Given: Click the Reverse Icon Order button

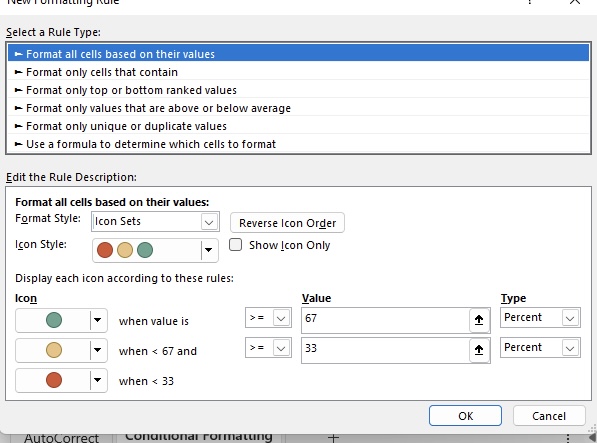Looking at the screenshot, I should pyautogui.click(x=287, y=223).
